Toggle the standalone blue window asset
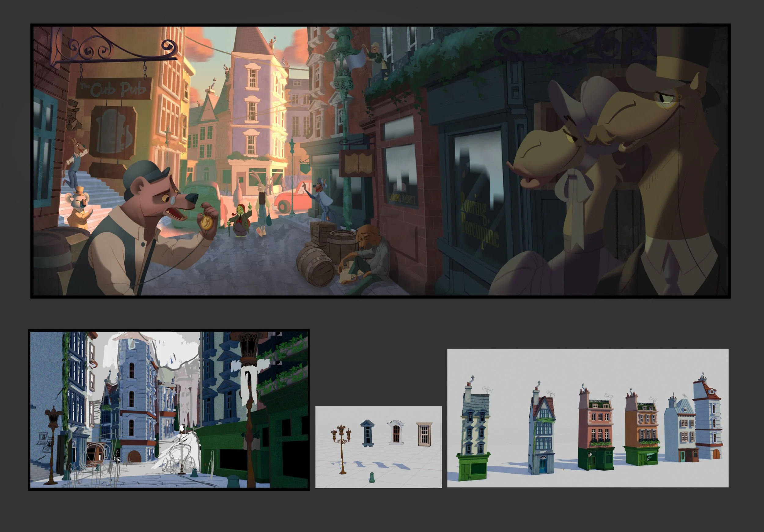764x532 pixels. point(367,432)
